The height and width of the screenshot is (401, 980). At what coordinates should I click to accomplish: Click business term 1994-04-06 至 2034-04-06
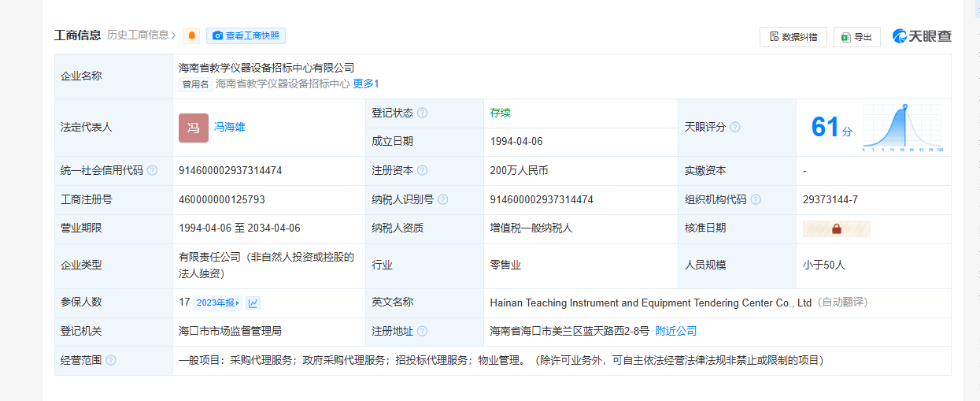239,228
